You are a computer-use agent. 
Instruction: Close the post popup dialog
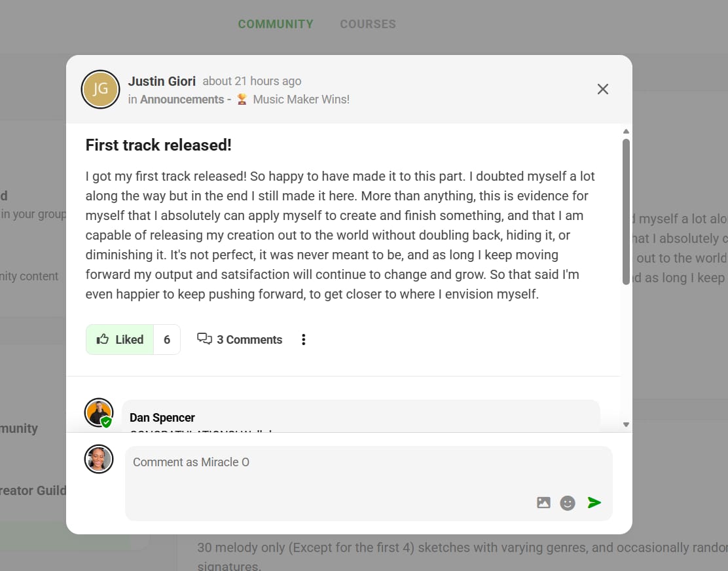coord(603,89)
